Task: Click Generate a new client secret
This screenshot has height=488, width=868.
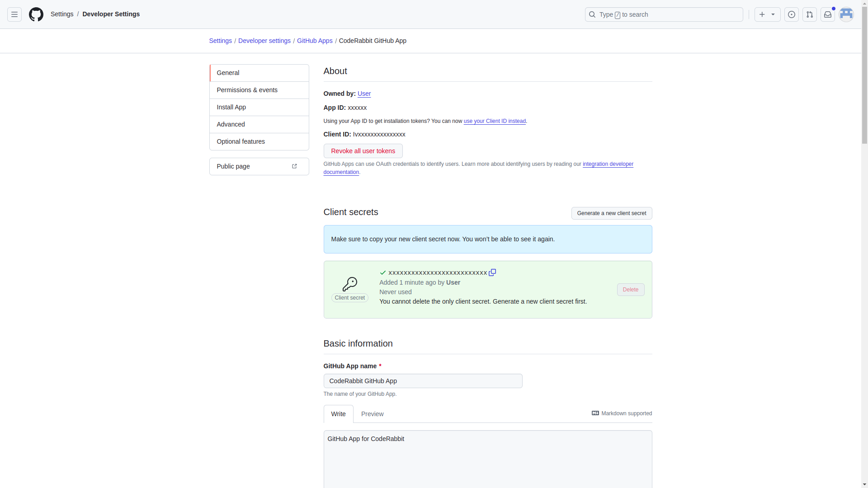Action: click(612, 213)
